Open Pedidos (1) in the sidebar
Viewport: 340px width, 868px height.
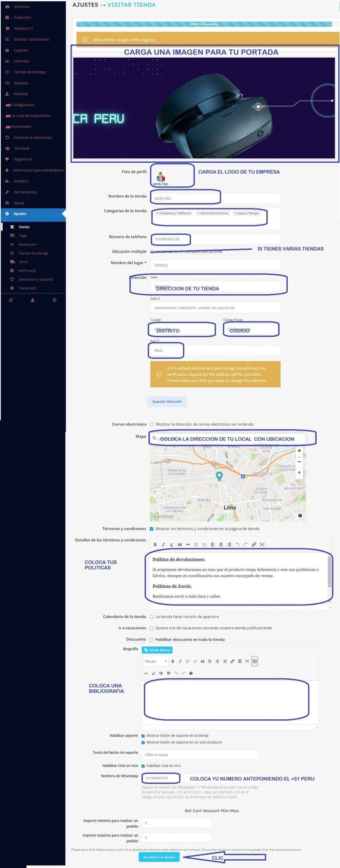[23, 28]
